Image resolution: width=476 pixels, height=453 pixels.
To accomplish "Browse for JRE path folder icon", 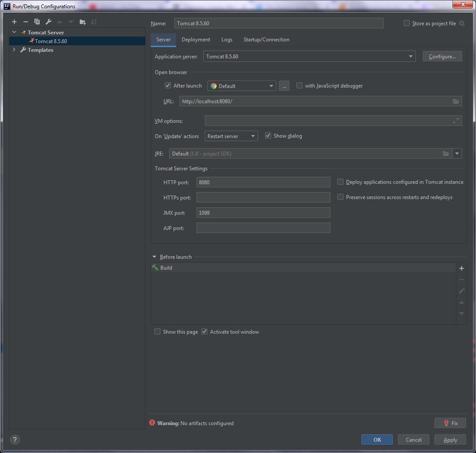I will click(445, 153).
